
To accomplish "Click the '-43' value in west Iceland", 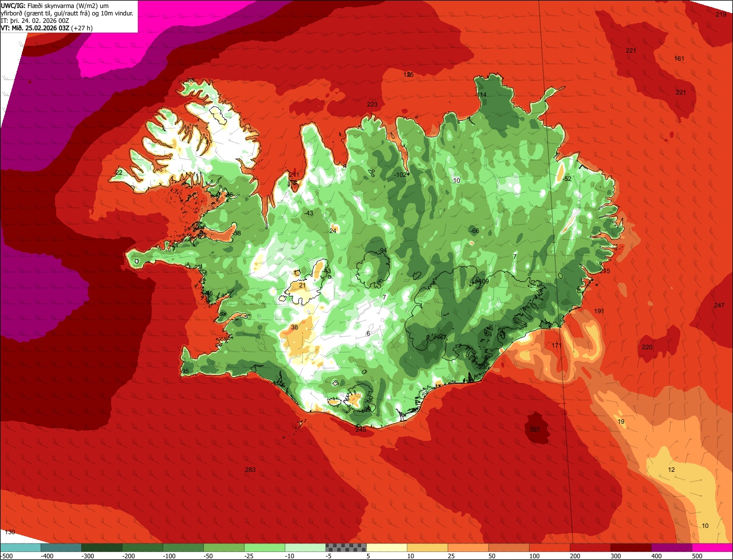I will [x=309, y=213].
